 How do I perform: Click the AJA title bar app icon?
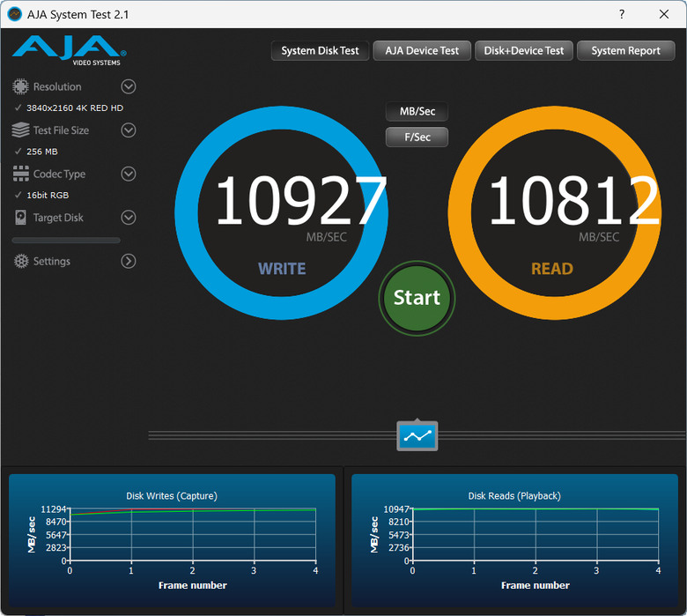(x=14, y=14)
